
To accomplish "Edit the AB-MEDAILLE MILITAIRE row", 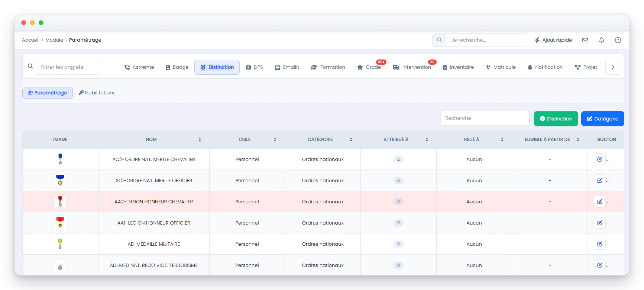I will point(600,244).
